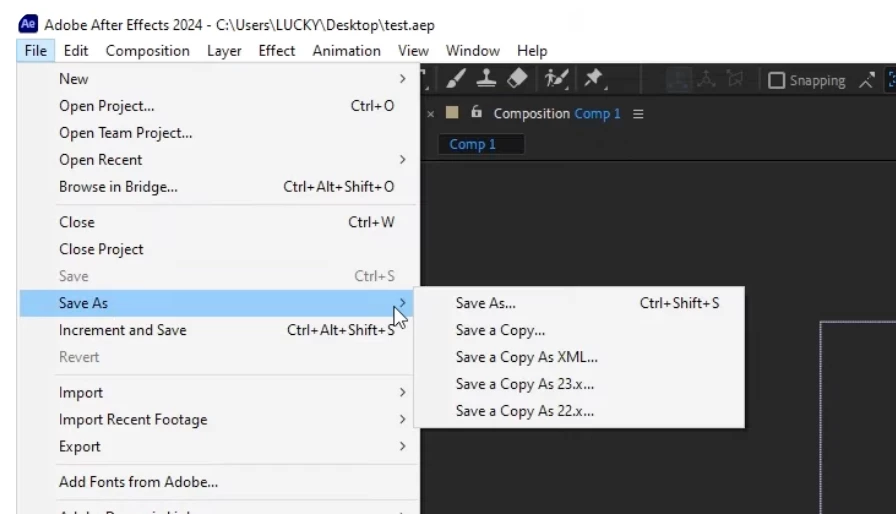Expand the New submenu arrow
The image size is (896, 514).
coord(402,79)
